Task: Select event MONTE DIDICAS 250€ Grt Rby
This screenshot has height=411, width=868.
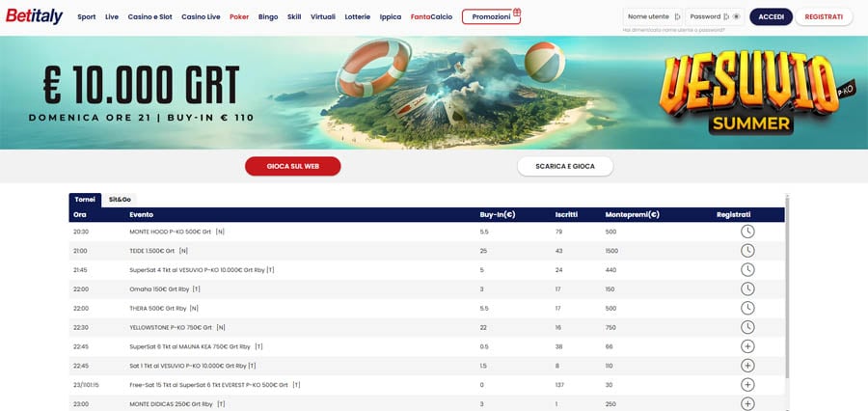Action: click(x=177, y=404)
